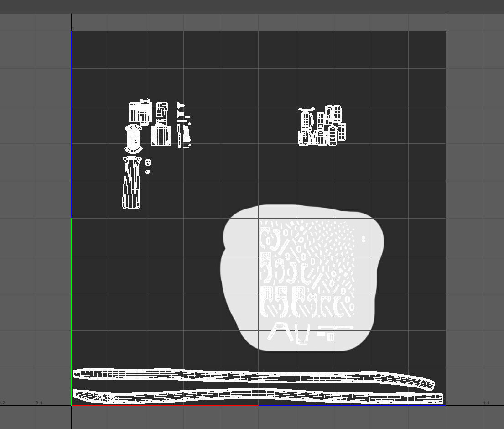Select the solid trapezoid UV shell in the left cluster
The width and height of the screenshot is (504, 429).
(187, 134)
